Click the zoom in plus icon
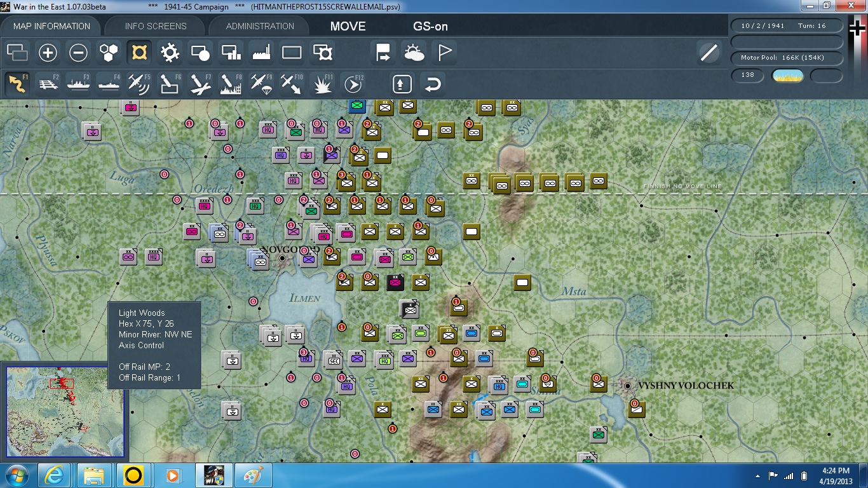868x488 pixels. tap(48, 53)
